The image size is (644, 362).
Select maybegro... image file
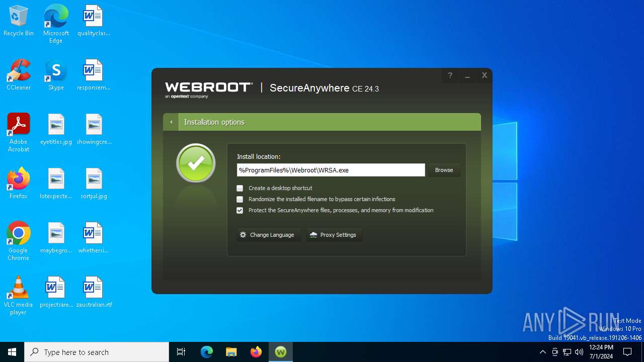(56, 238)
